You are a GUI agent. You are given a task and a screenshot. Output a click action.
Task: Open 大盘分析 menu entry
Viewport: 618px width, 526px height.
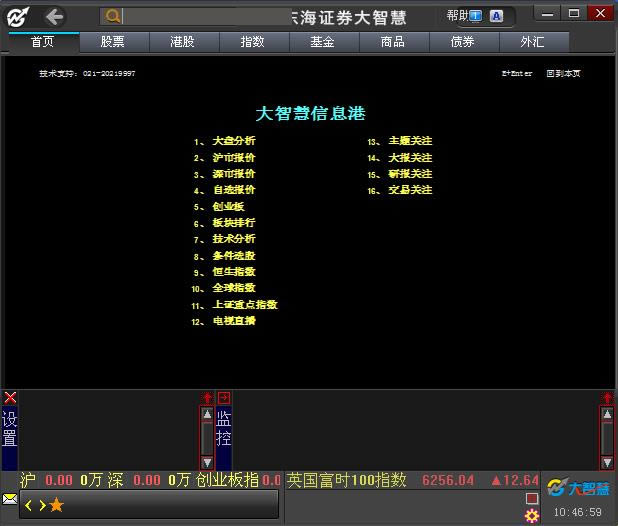coord(234,141)
